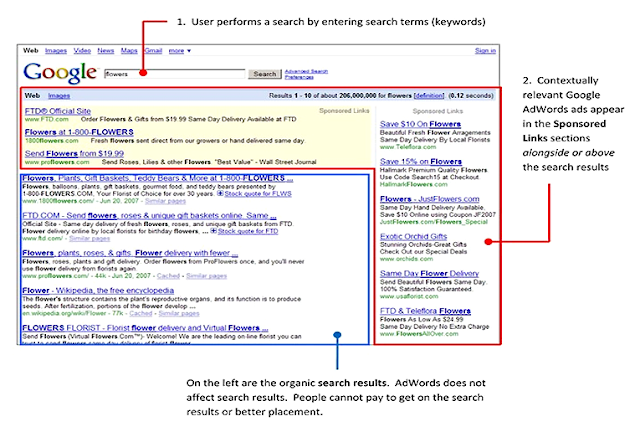The image size is (640, 432).
Task: Open the News link in top navigation
Action: pos(106,51)
